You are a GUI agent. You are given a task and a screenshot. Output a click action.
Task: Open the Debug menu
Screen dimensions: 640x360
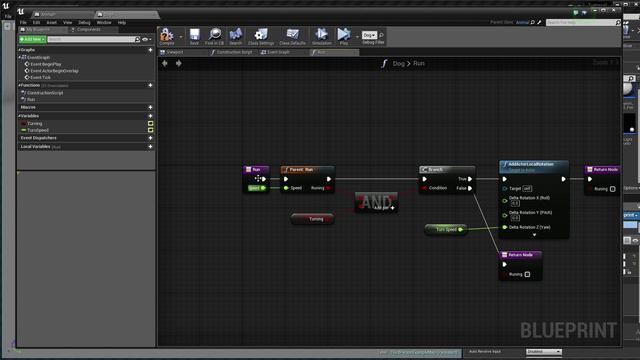pyautogui.click(x=84, y=22)
